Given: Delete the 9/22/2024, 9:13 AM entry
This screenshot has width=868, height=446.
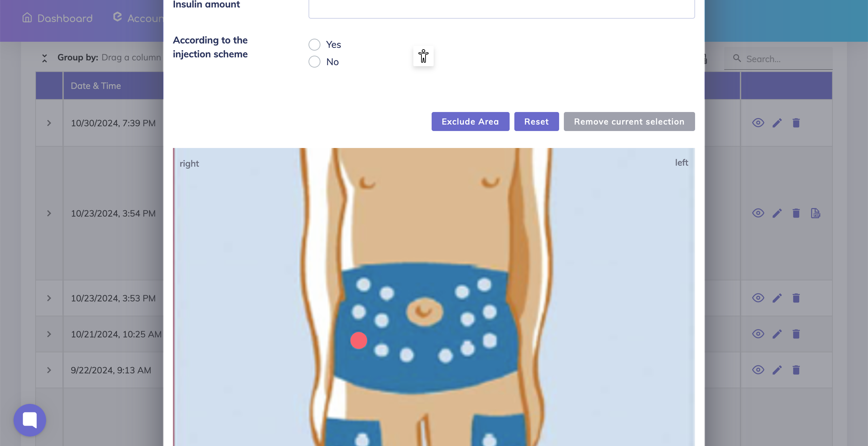Looking at the screenshot, I should pyautogui.click(x=796, y=370).
